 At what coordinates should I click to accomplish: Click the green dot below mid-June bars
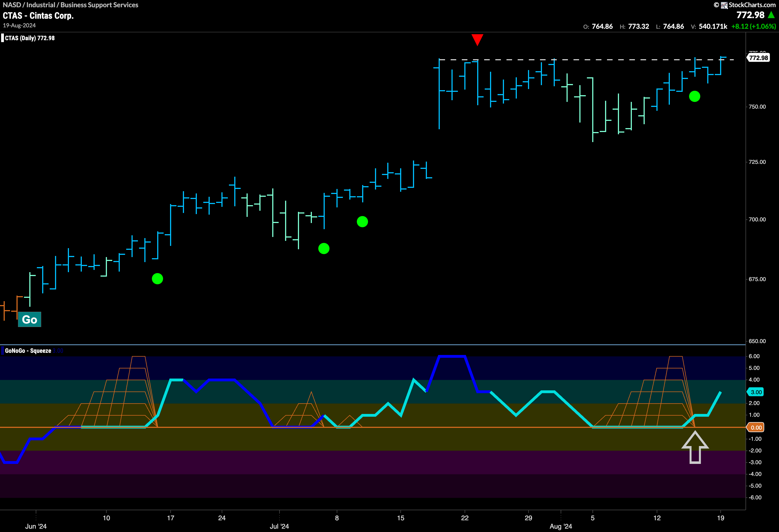[x=157, y=279]
